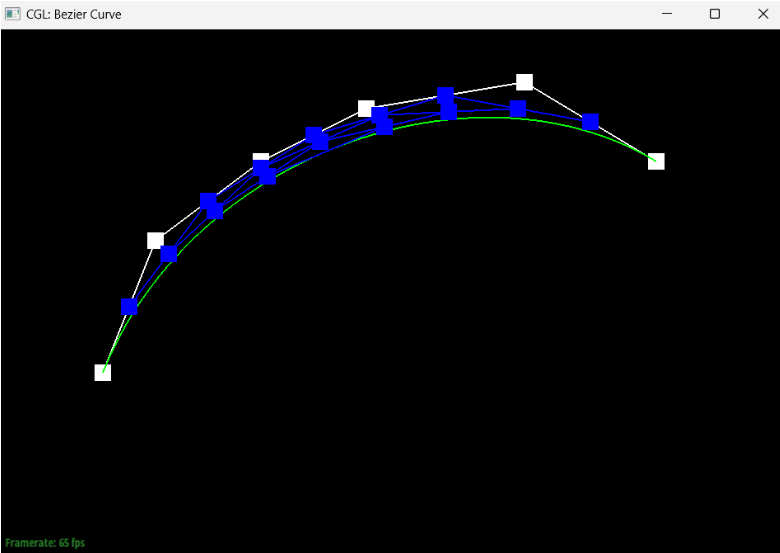Viewport: 780px width, 553px height.
Task: Click second blue point from the bottom-left
Action: 169,254
